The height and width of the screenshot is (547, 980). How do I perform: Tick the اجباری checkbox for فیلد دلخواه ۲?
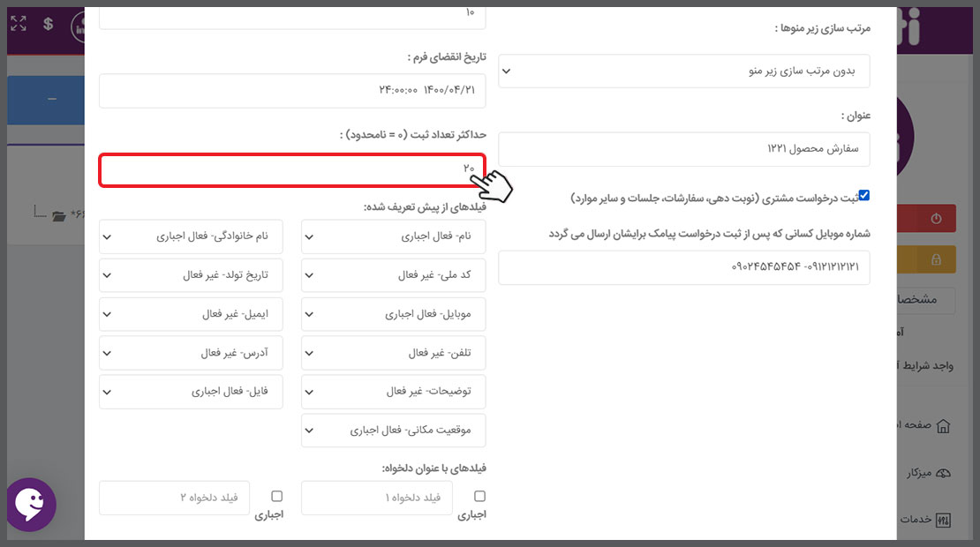277,497
